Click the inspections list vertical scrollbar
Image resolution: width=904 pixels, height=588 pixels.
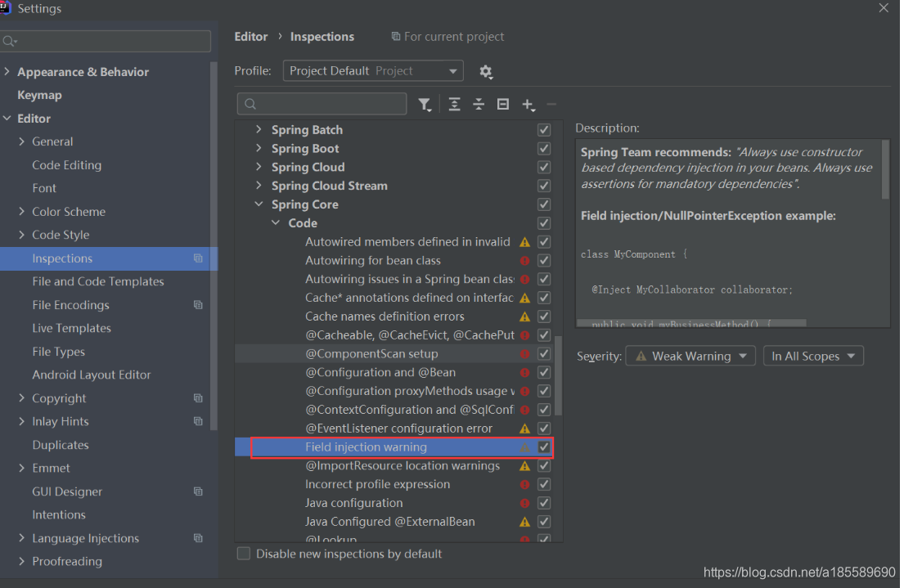click(558, 376)
